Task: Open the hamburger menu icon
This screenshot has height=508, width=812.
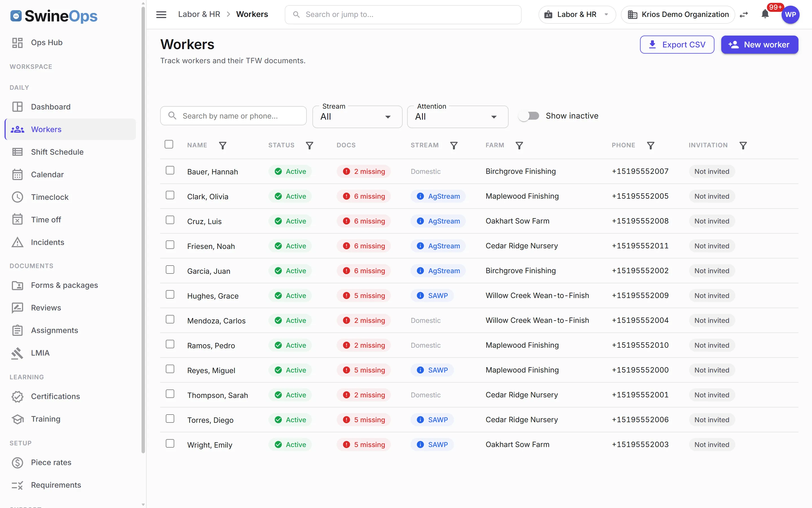Action: (161, 14)
